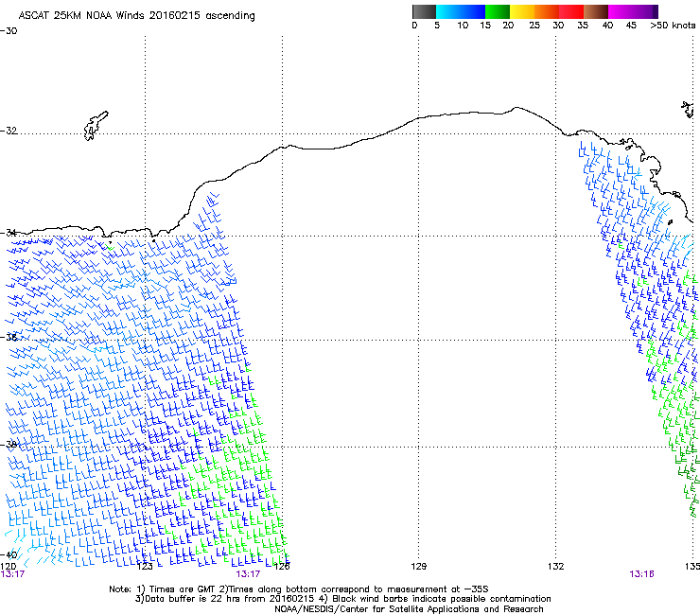
Task: Click the 'NOAA/NESDIS/Center for Satellite Applications' credit line
Action: pos(409,609)
